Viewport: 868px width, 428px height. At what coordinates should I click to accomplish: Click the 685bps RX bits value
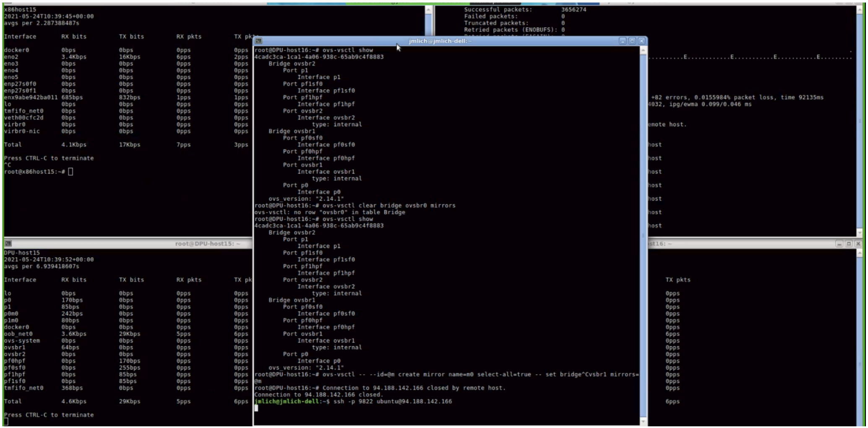coord(72,97)
